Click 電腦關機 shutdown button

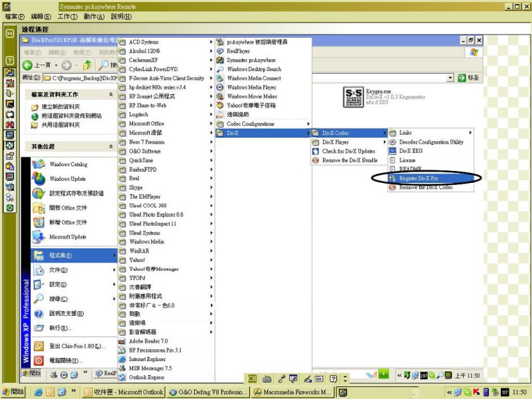(x=63, y=360)
